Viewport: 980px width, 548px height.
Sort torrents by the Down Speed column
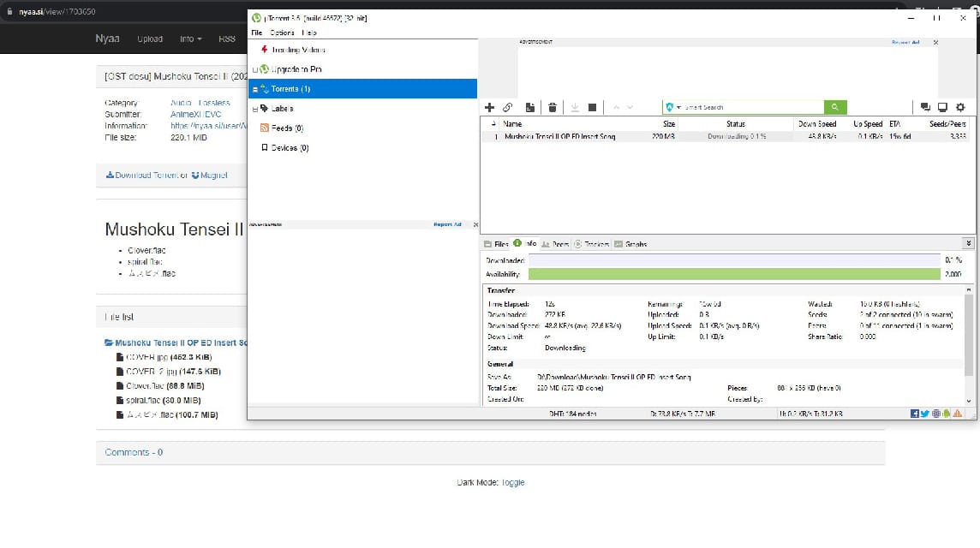pos(817,123)
